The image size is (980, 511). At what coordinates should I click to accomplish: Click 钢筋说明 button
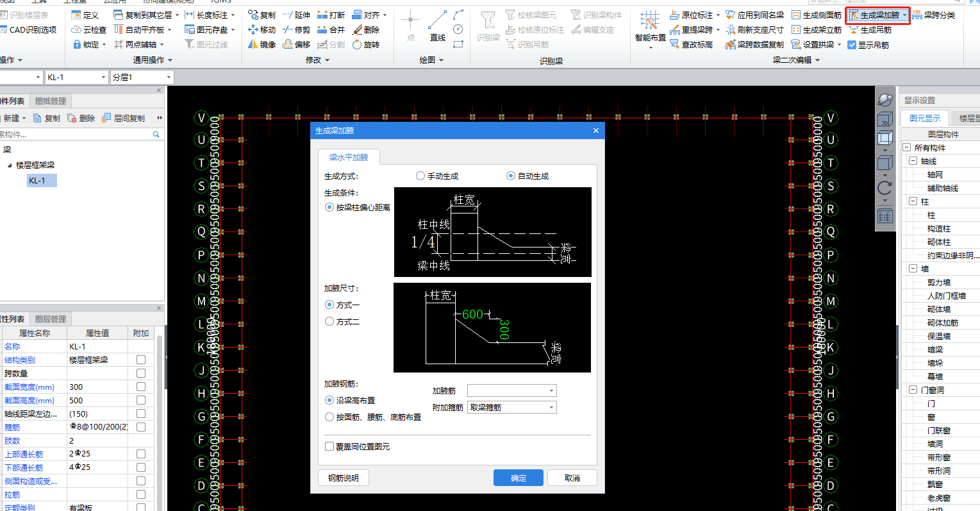tap(344, 478)
